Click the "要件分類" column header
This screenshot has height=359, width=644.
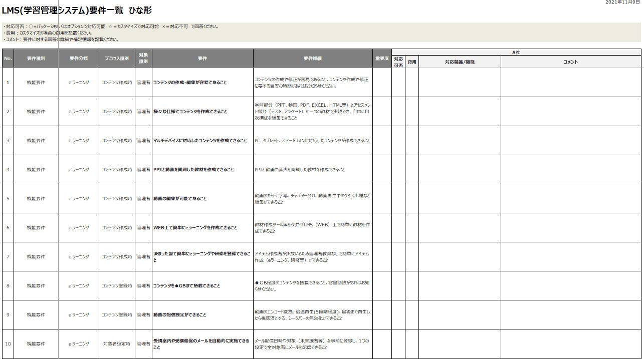tap(79, 59)
